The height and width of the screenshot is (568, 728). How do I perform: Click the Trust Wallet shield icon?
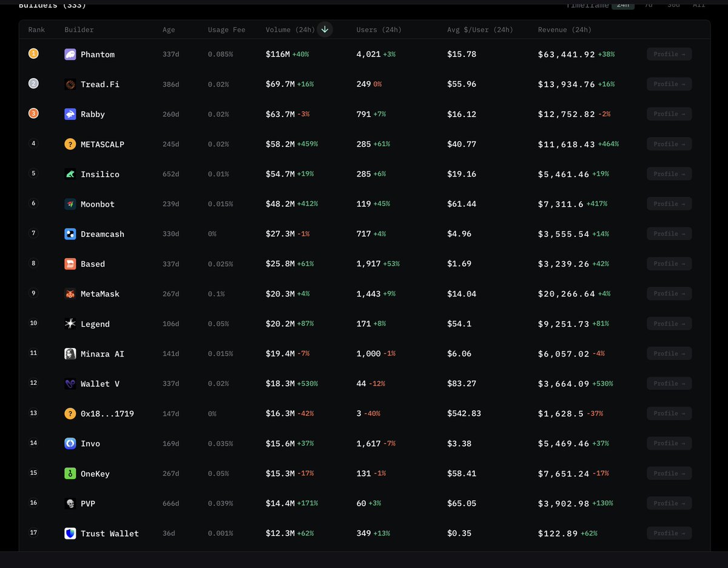(70, 533)
